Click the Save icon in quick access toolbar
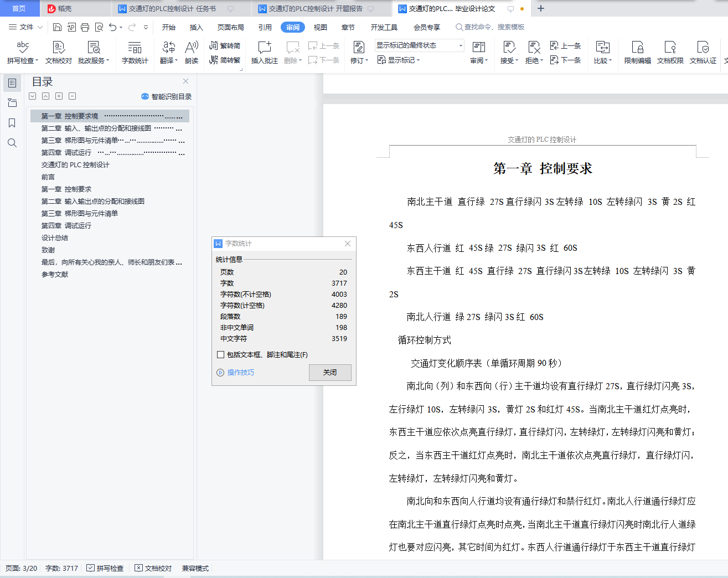Image resolution: width=728 pixels, height=578 pixels. [x=57, y=27]
